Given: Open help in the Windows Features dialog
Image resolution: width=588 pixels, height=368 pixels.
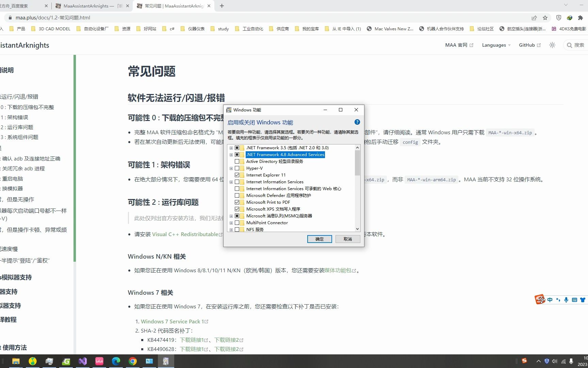Looking at the screenshot, I should point(357,122).
